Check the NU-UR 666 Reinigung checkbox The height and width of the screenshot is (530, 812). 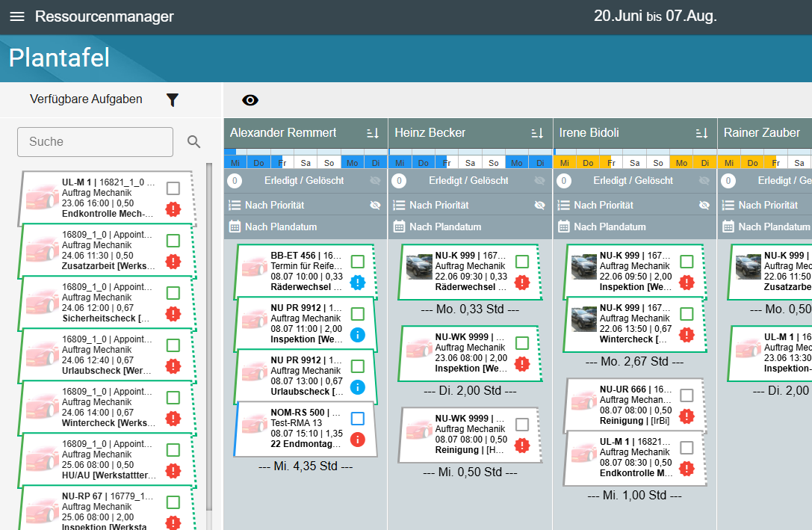(x=687, y=395)
